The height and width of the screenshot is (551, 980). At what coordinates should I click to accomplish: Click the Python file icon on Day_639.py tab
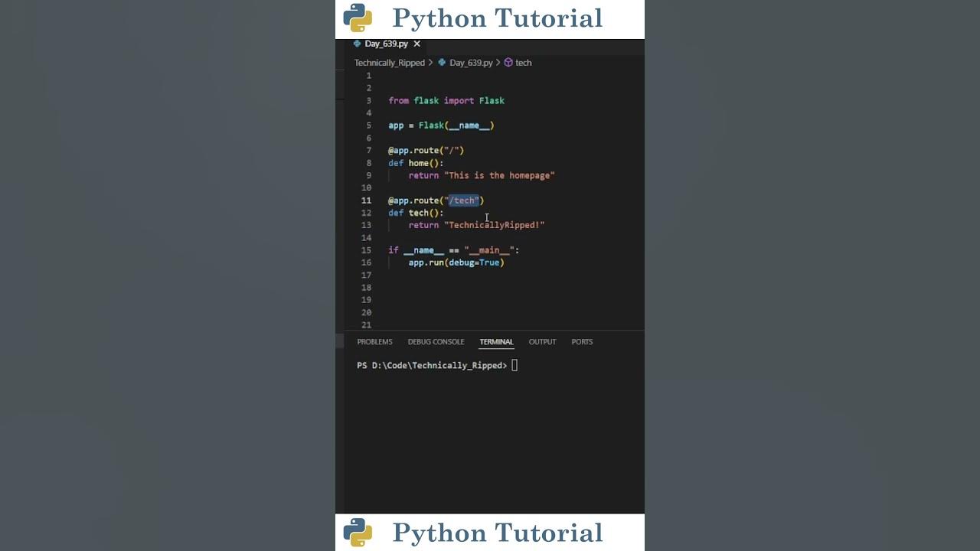[357, 44]
